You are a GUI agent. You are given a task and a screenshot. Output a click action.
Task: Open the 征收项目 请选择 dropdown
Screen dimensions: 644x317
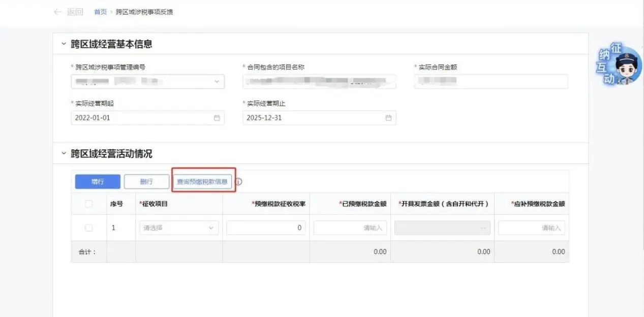178,228
